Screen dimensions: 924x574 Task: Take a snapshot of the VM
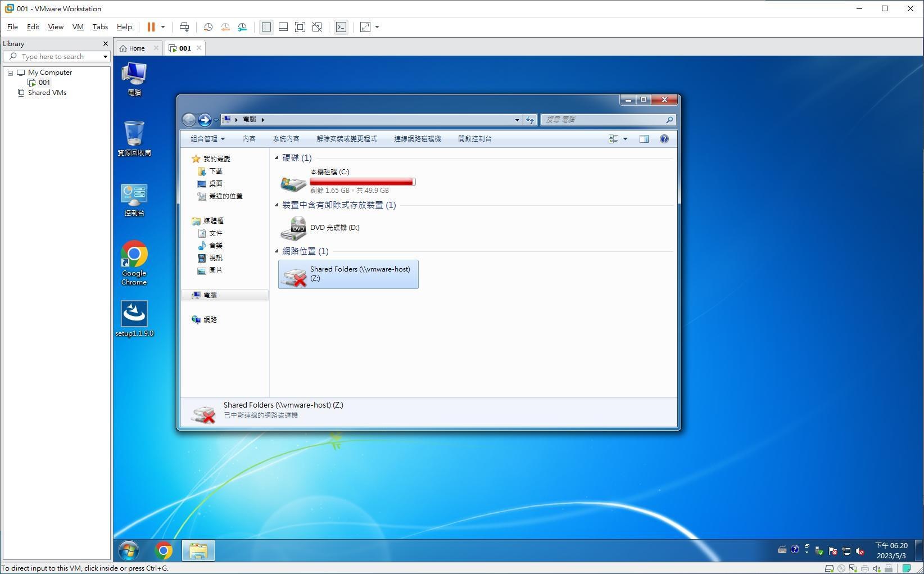coord(208,26)
